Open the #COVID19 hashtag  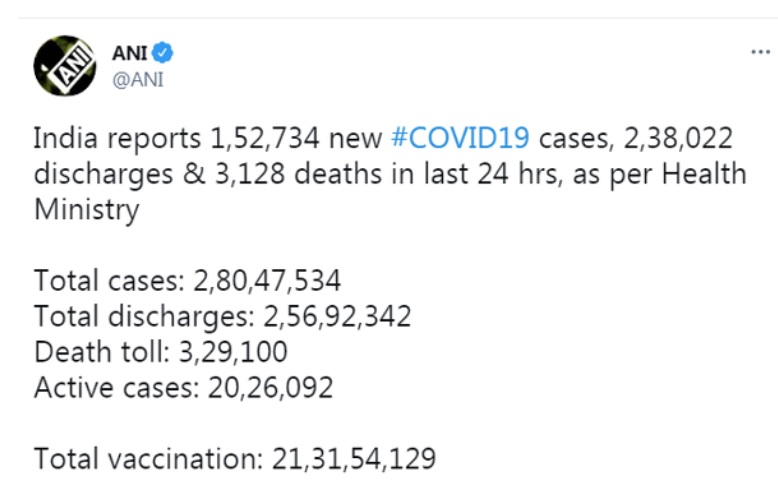(460, 138)
